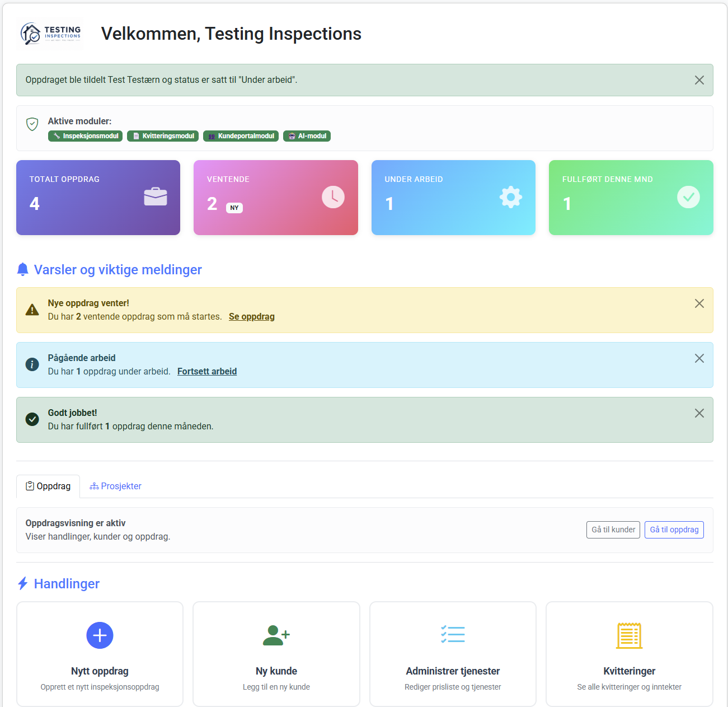Close the 'Nye oppdrag venter!' alert
This screenshot has width=728, height=707.
(x=699, y=303)
